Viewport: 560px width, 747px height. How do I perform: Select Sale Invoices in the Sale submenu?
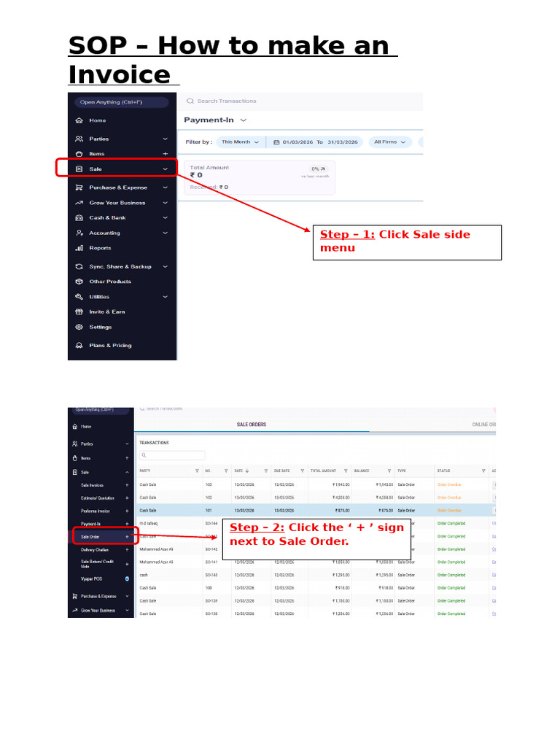(92, 485)
